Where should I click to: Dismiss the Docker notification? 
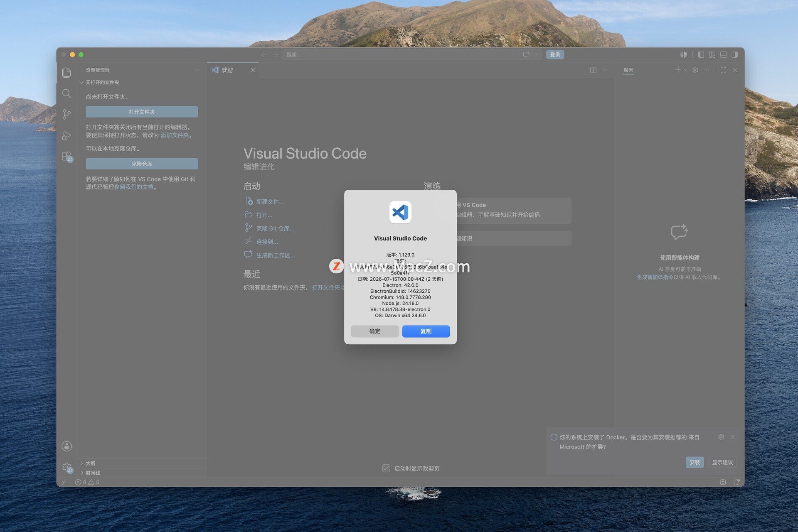click(x=732, y=437)
